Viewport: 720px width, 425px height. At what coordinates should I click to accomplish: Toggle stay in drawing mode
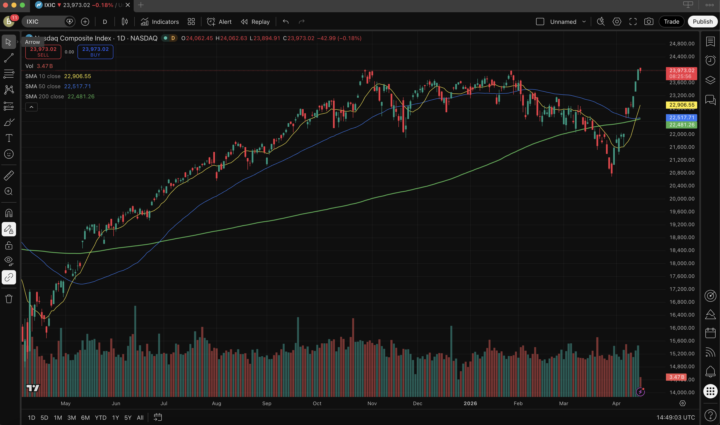pos(9,229)
